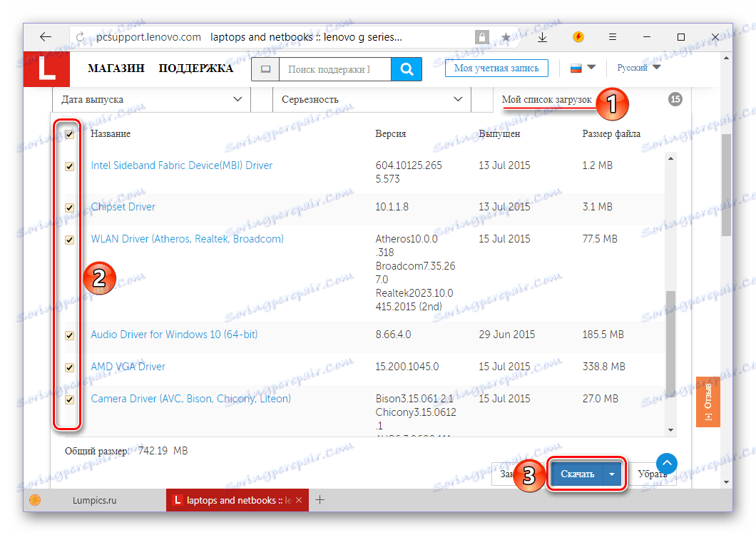
Task: Jump to page top with round arrow button
Action: point(667,464)
